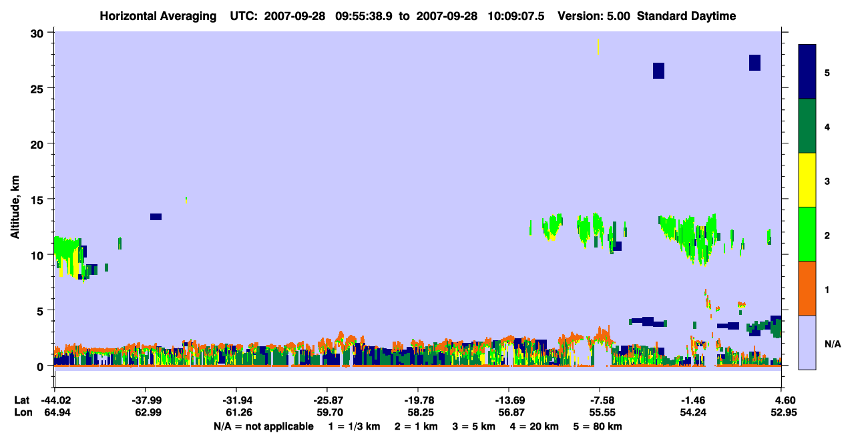Screen dimensions: 868x445
Task: Click the lavender N/A colorbar segment
Action: pos(807,342)
